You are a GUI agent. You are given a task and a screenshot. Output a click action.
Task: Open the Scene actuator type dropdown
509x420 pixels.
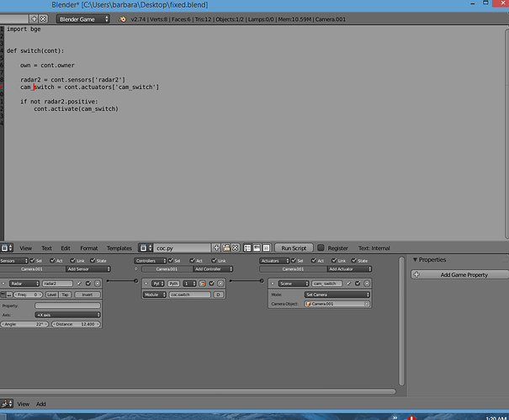(294, 284)
